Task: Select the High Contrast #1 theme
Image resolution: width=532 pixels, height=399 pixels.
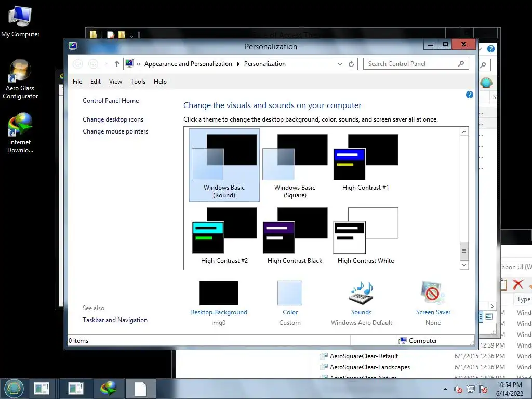Action: tap(365, 162)
